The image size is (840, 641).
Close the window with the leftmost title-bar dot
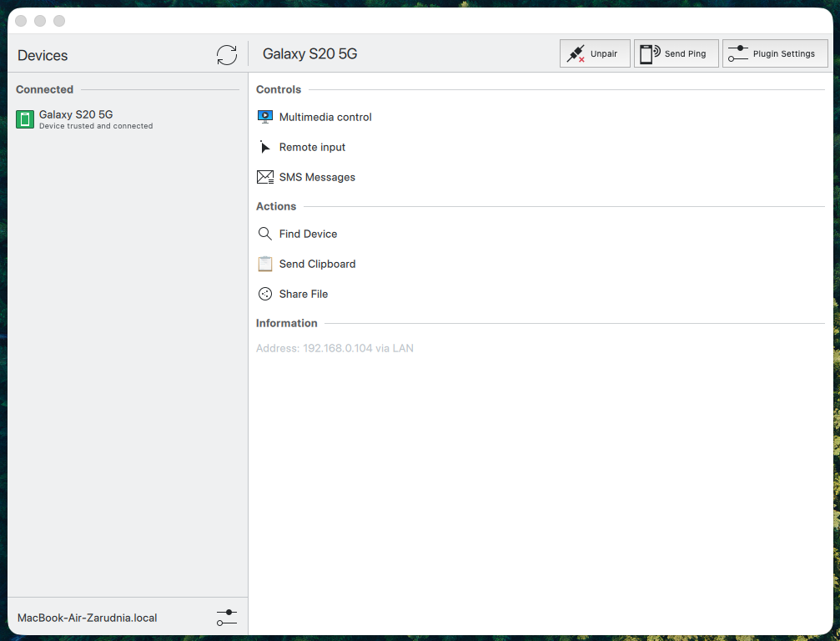click(x=21, y=21)
